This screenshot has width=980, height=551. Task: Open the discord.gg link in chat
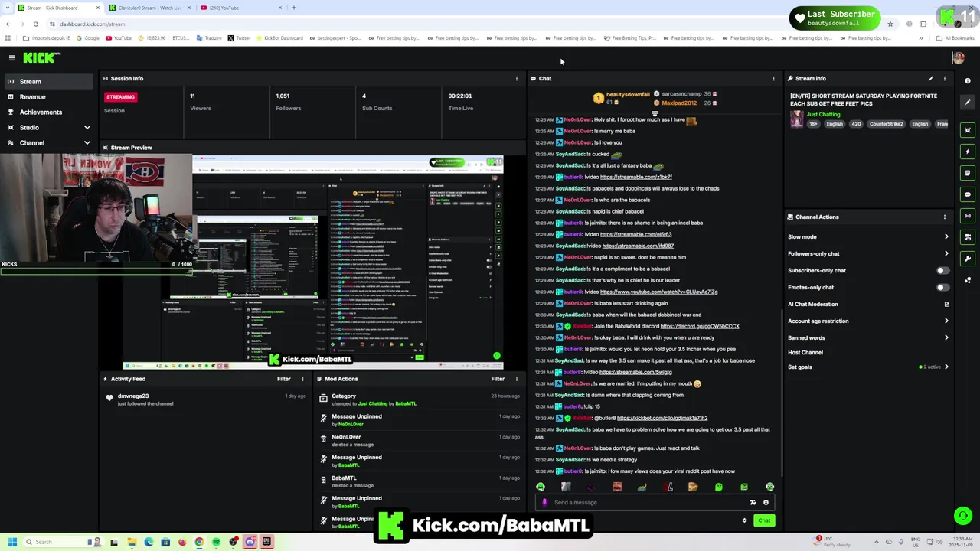(700, 326)
